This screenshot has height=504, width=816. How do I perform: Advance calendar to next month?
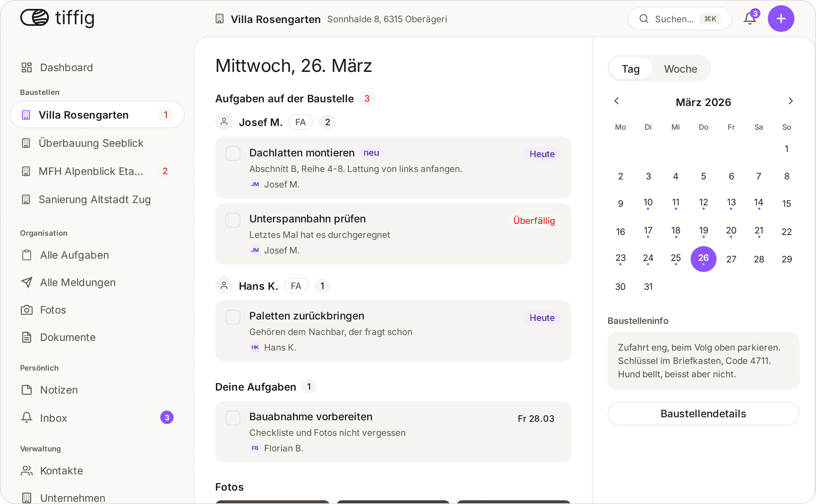(790, 101)
